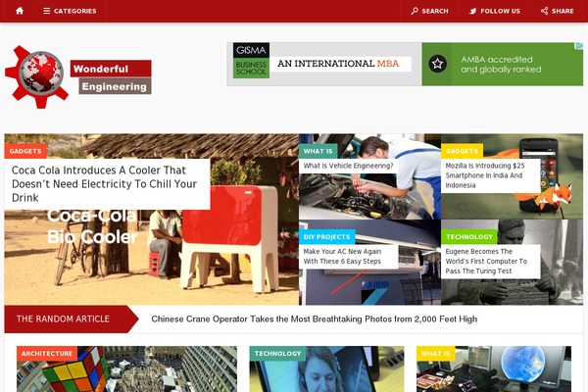Click the star icon in the AMBA ad
This screenshot has height=392, width=588.
click(437, 64)
